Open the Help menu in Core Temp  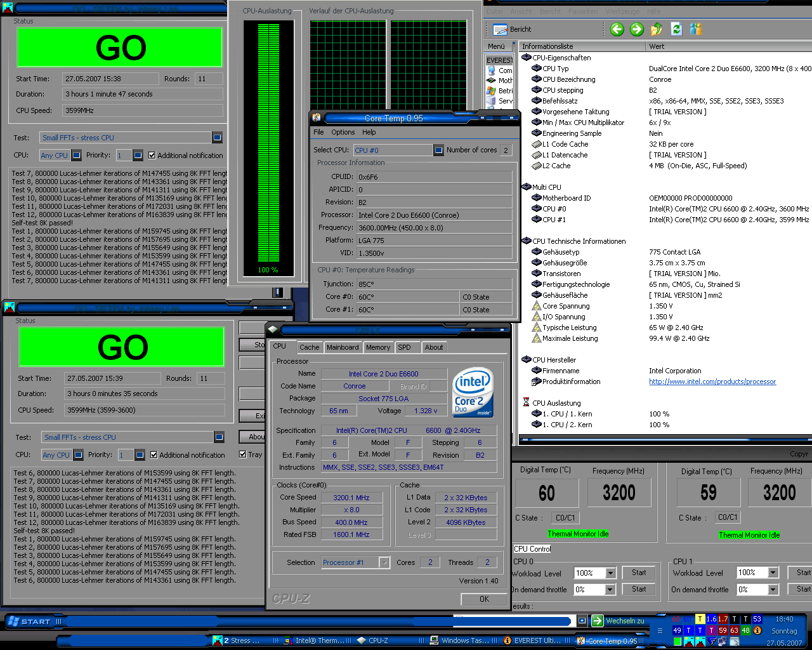pyautogui.click(x=369, y=132)
